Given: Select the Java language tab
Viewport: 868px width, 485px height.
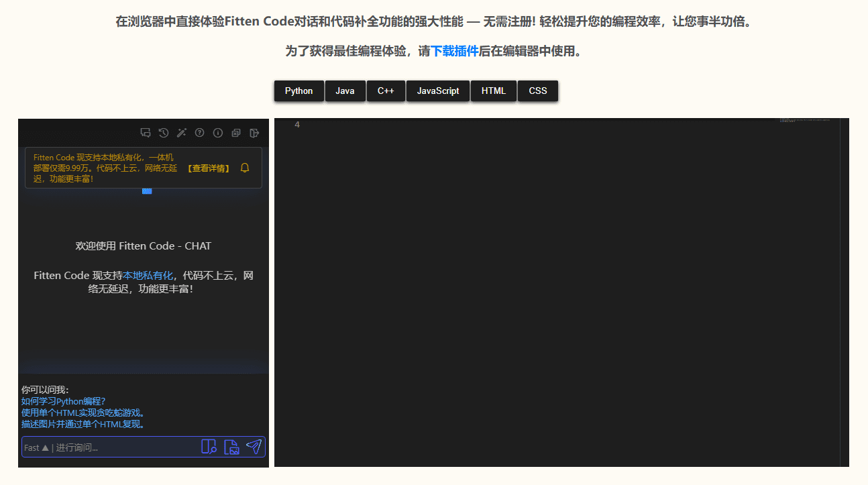Looking at the screenshot, I should click(x=345, y=91).
